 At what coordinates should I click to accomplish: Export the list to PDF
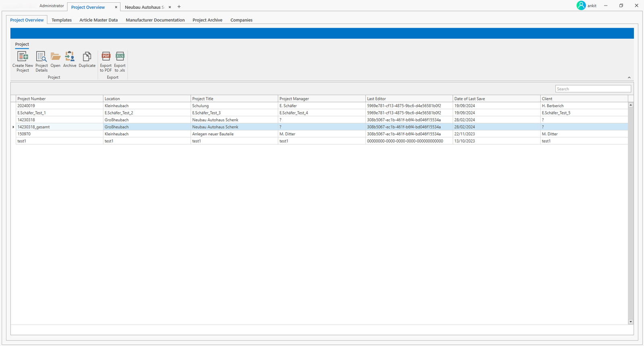tap(106, 57)
